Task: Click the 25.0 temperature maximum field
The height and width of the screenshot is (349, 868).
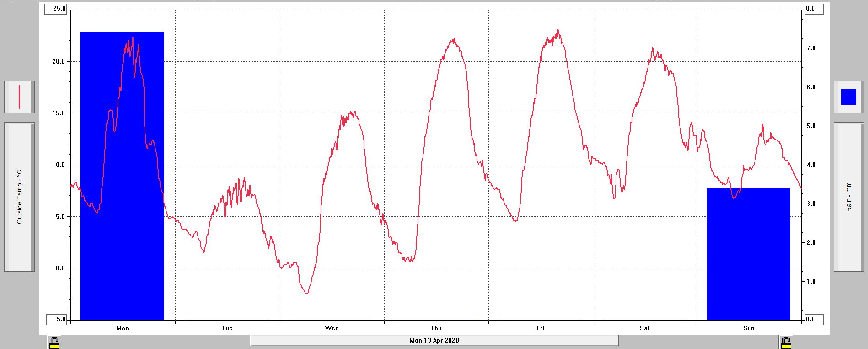Action: point(56,9)
